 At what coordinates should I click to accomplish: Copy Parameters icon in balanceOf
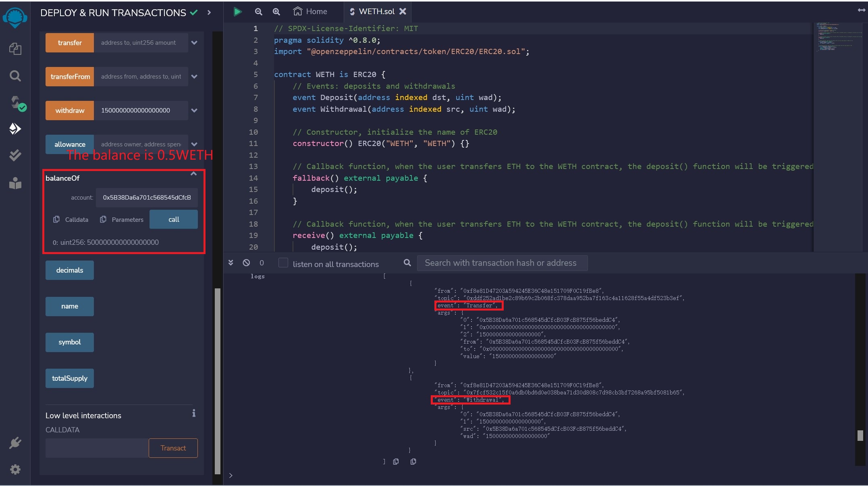103,219
